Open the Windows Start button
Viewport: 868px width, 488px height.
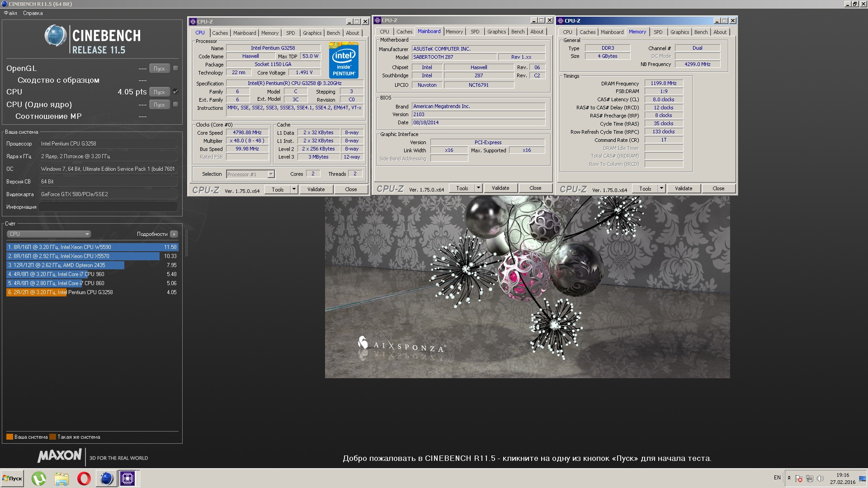pyautogui.click(x=12, y=478)
